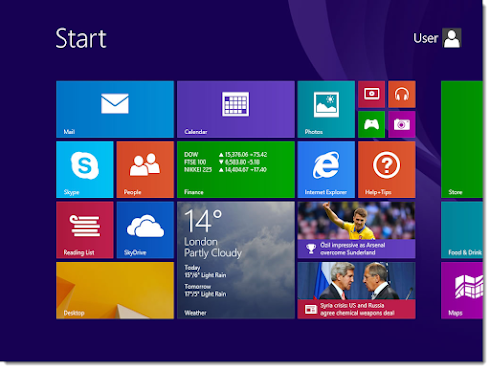Viewport: 490px width, 369px height.
Task: Open the Food & Drink tile
Action: (x=462, y=230)
